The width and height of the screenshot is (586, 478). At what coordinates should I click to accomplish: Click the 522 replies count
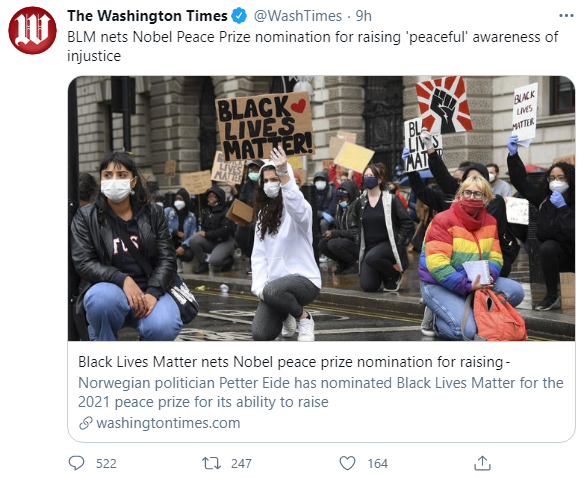coord(106,464)
